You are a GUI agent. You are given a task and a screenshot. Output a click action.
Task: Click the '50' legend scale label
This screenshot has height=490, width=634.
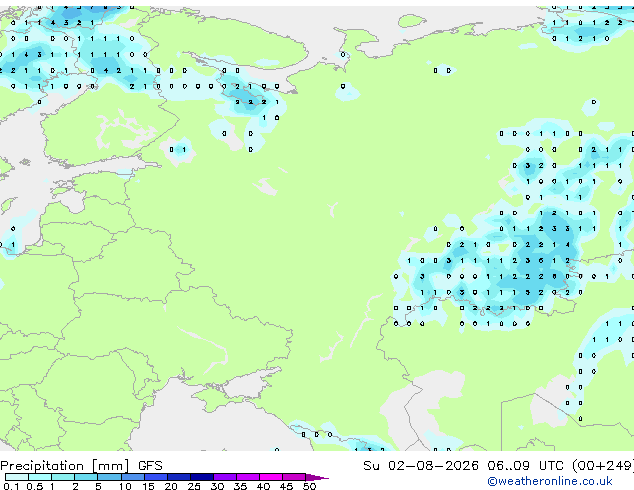point(309,486)
